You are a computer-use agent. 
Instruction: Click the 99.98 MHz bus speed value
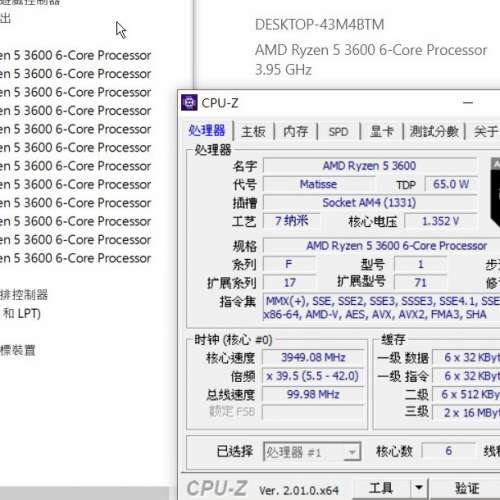313,394
